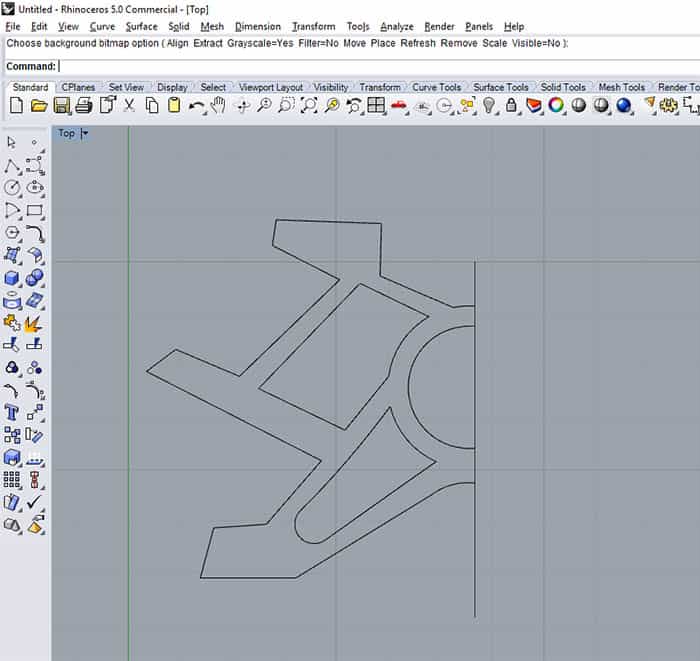Click the padlock Lock objects icon

pos(511,106)
